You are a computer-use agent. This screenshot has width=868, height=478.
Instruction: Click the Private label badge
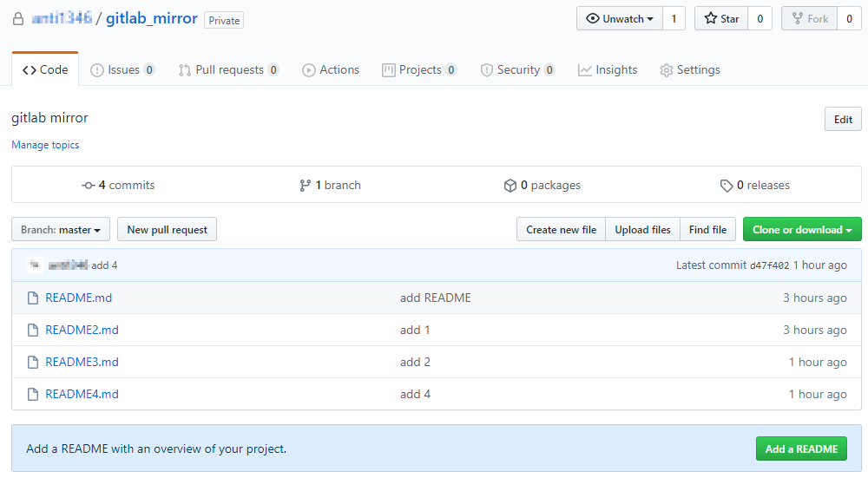pyautogui.click(x=224, y=21)
